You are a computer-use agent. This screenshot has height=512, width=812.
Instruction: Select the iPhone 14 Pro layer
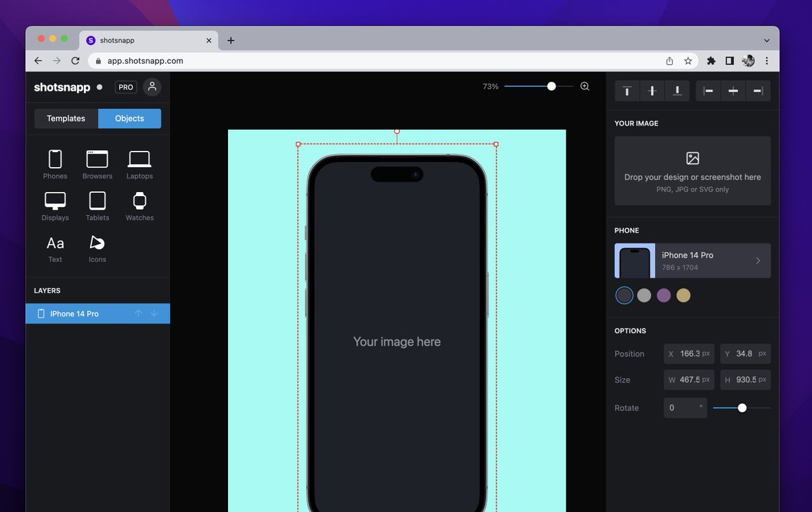pyautogui.click(x=97, y=314)
